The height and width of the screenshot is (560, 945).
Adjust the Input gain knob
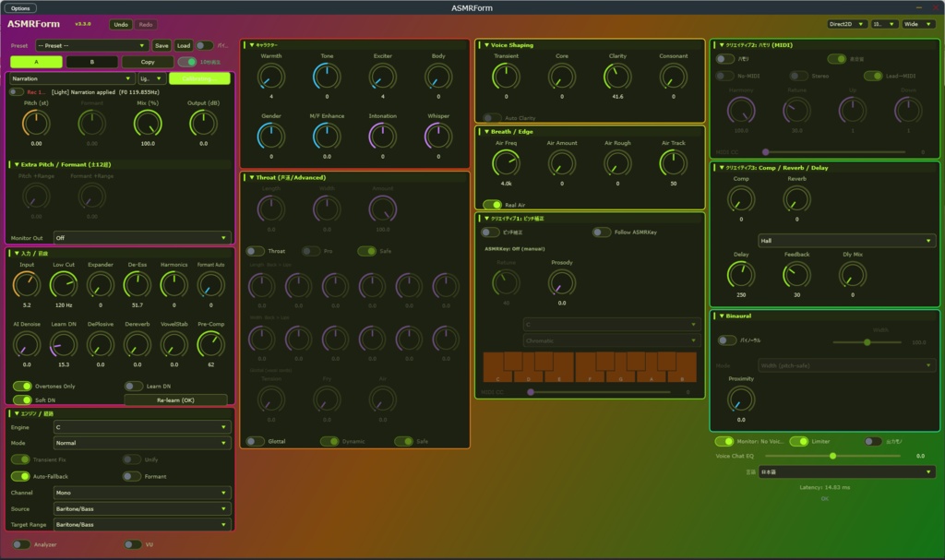tap(27, 284)
